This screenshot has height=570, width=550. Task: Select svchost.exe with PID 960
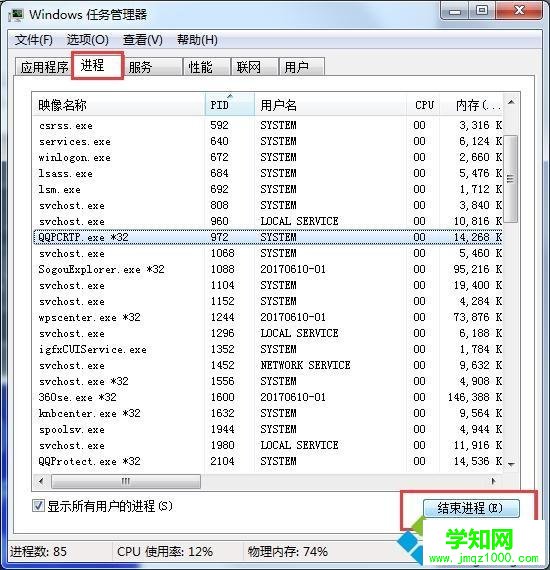(x=268, y=221)
